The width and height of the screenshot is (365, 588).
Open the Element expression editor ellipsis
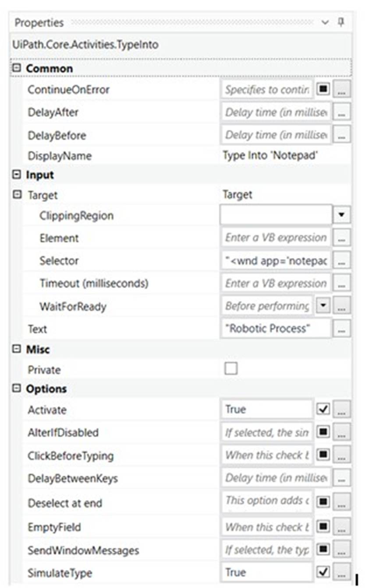click(x=343, y=238)
